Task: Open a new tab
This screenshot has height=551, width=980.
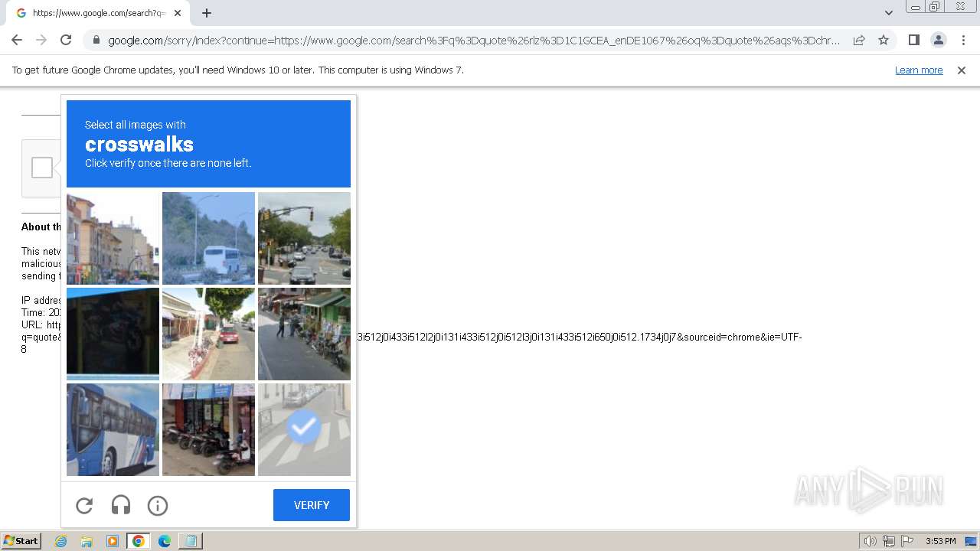Action: pos(207,13)
